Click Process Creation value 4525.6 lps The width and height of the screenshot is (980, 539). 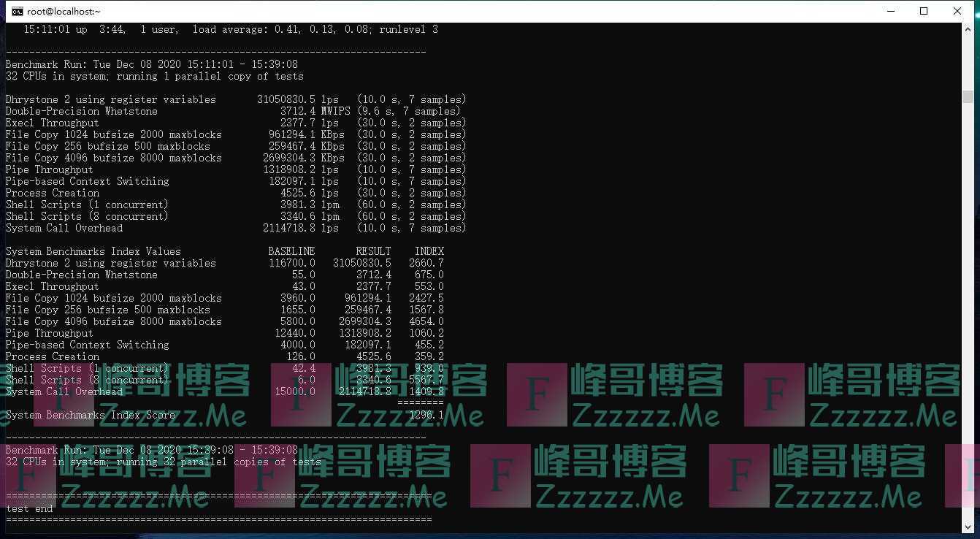point(310,194)
